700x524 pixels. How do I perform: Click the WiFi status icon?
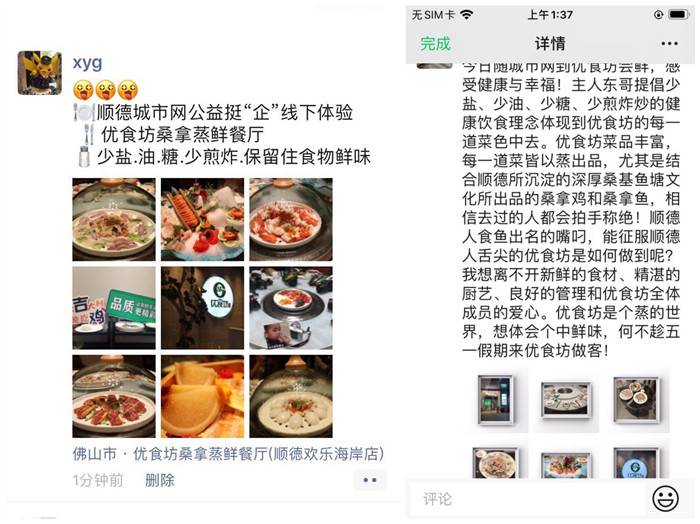point(466,15)
